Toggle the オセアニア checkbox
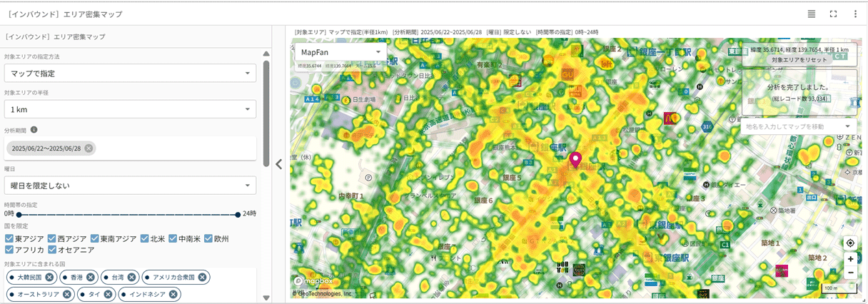This screenshot has width=868, height=304. 51,250
